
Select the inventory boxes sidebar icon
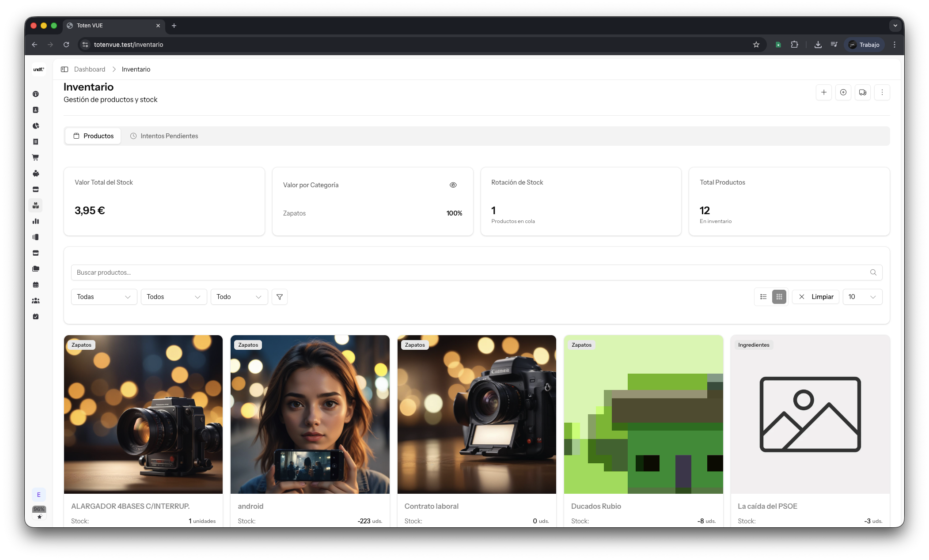(x=36, y=205)
